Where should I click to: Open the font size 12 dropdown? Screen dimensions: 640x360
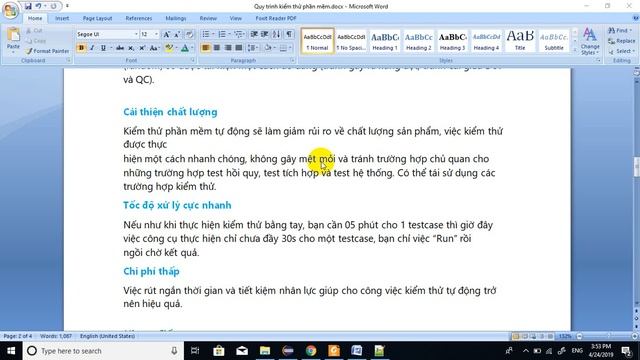(156, 35)
